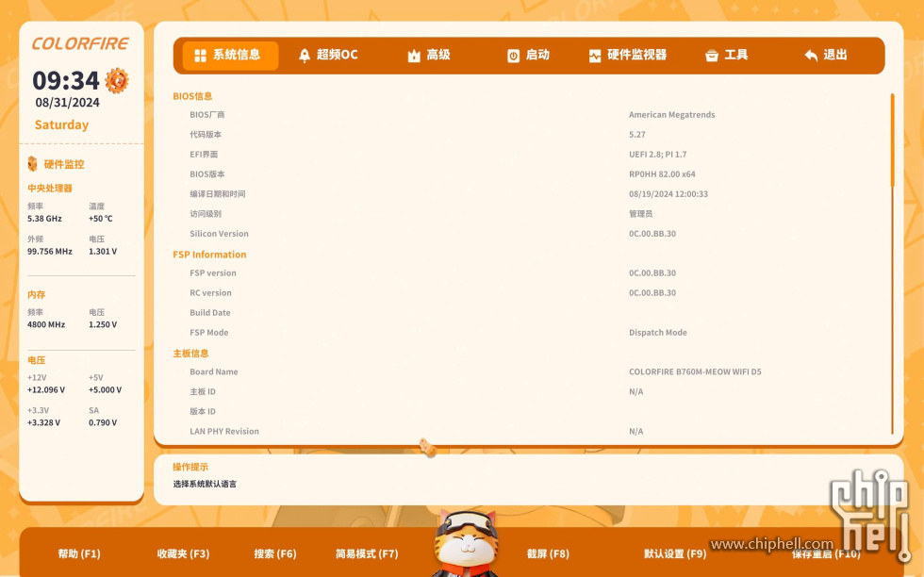Click the value Dispatch Mode
924x577 pixels.
tap(658, 333)
